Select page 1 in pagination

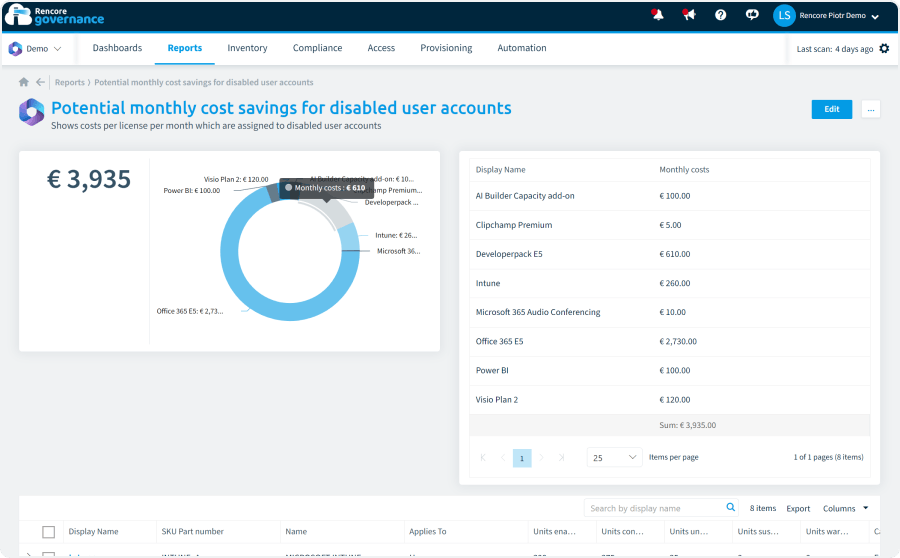pos(522,458)
